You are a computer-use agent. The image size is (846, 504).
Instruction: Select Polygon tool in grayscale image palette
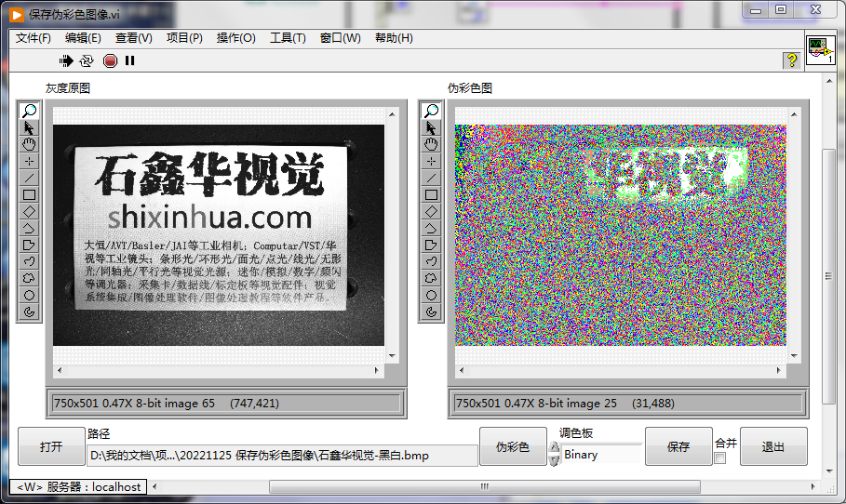tap(29, 245)
